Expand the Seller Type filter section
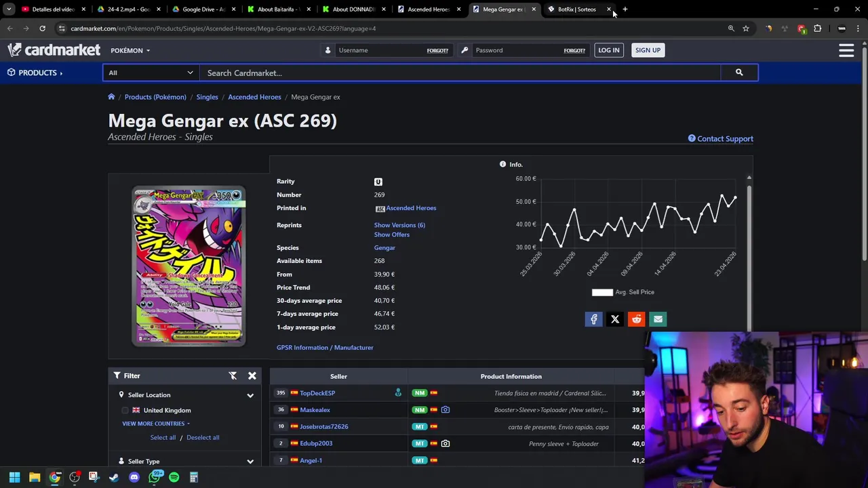 coord(250,462)
